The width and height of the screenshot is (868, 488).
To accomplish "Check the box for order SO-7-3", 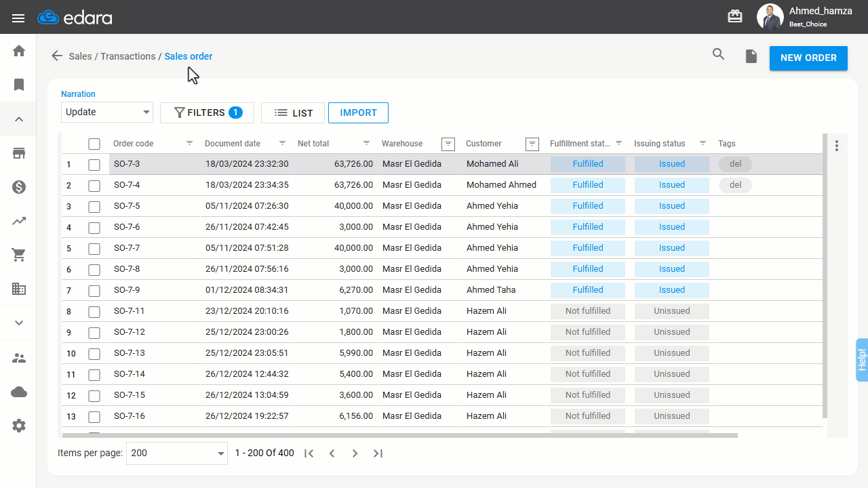I will [94, 165].
